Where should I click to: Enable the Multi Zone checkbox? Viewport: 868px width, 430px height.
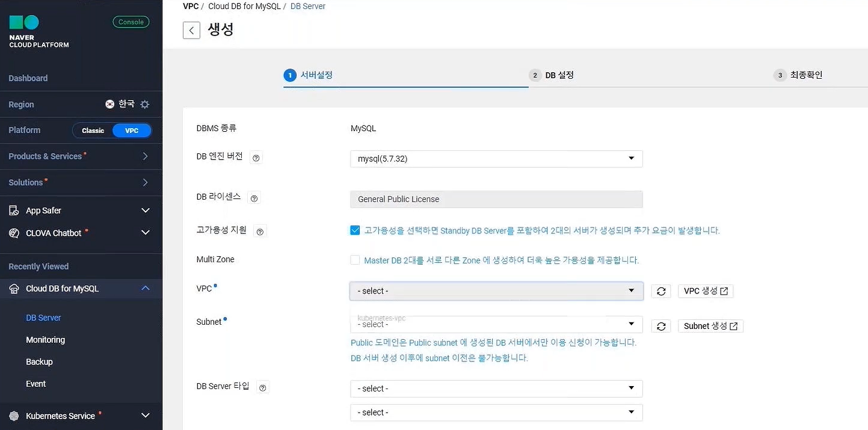click(355, 260)
